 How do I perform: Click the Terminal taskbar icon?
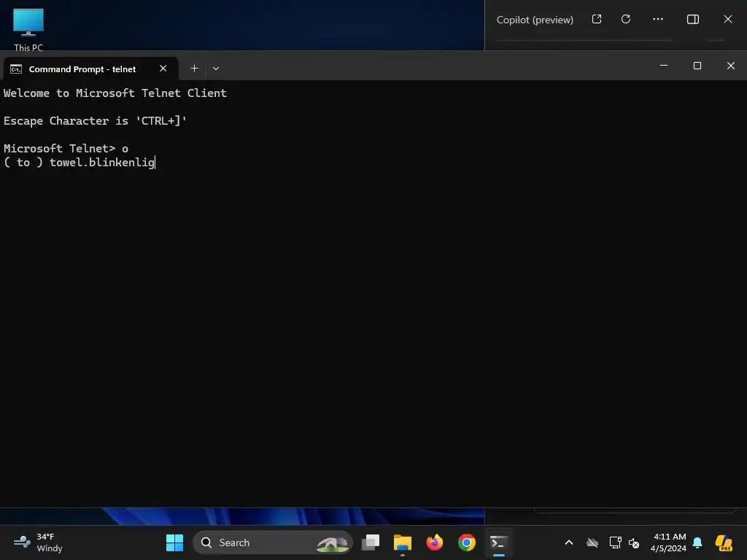(498, 542)
